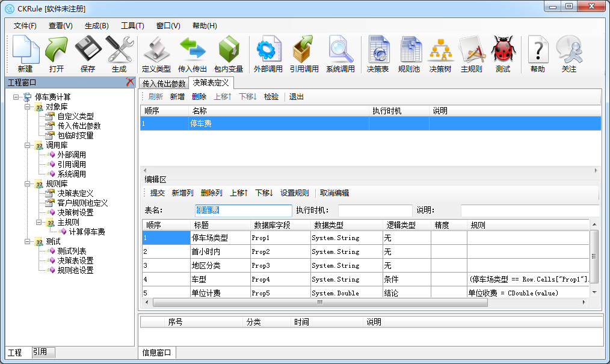The image size is (610, 364).
Task: Open the 生成(B) menu
Action: 96,26
